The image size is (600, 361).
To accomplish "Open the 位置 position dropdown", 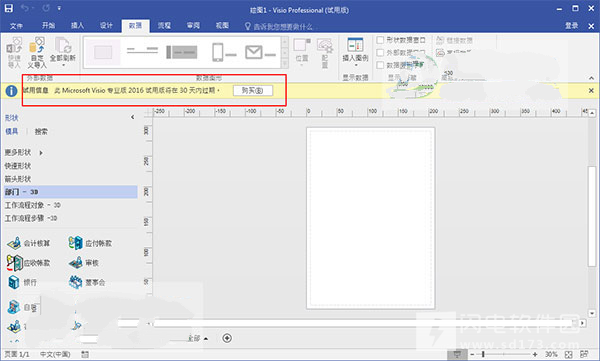I will pyautogui.click(x=302, y=52).
